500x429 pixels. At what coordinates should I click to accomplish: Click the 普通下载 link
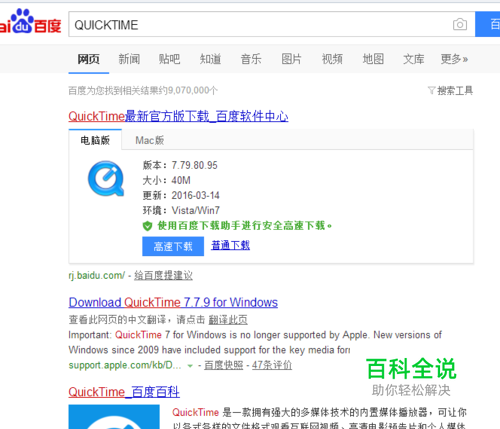[x=230, y=245]
